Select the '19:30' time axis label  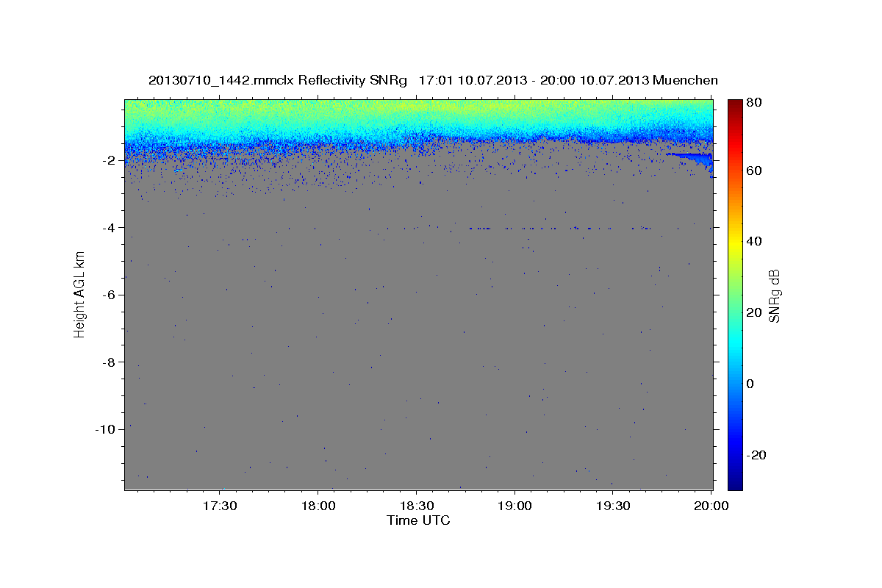[613, 507]
